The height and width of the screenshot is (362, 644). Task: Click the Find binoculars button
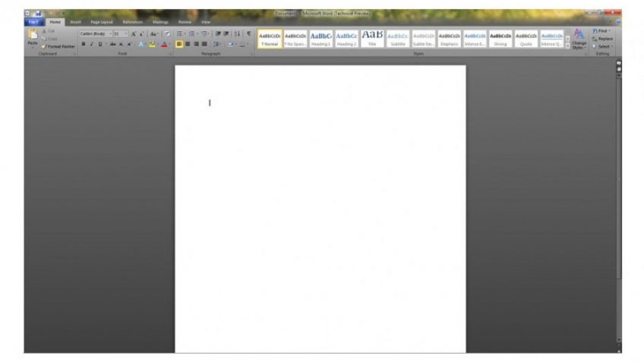pos(601,31)
